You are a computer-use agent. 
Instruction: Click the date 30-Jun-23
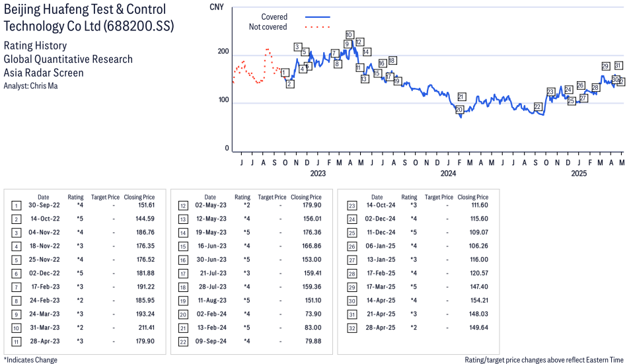coord(211,260)
